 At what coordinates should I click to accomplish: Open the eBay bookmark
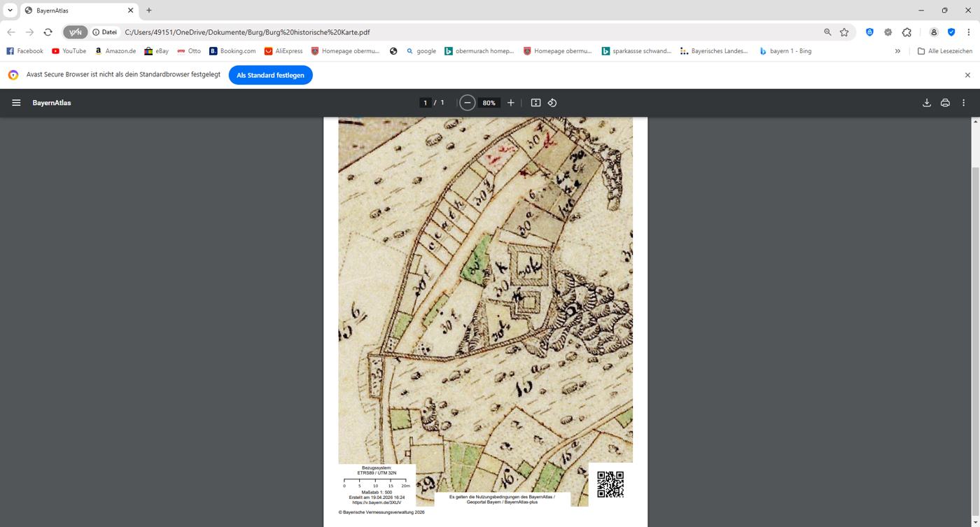pos(156,51)
